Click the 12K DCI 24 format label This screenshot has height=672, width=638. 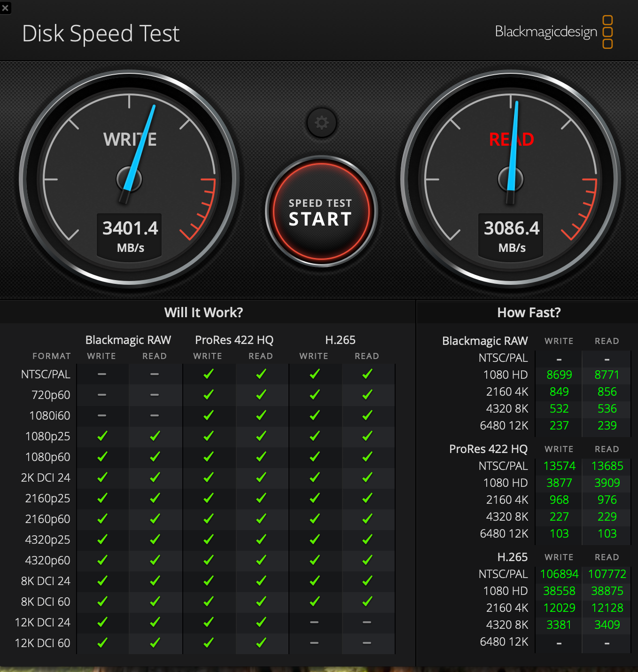pos(42,623)
